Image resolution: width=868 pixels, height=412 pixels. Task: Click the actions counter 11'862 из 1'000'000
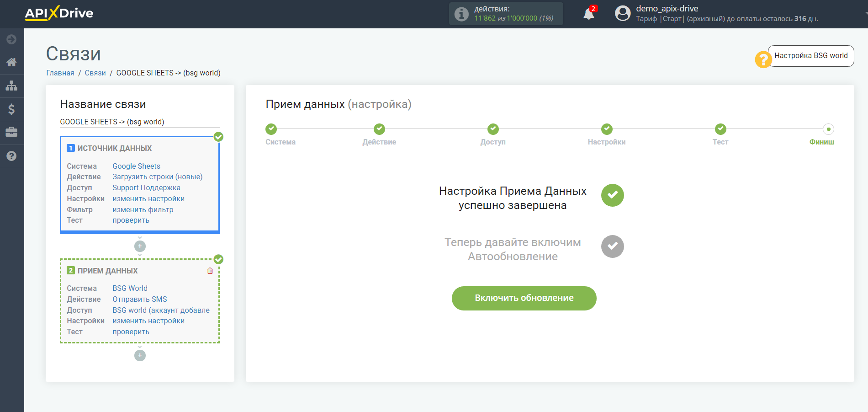point(513,18)
